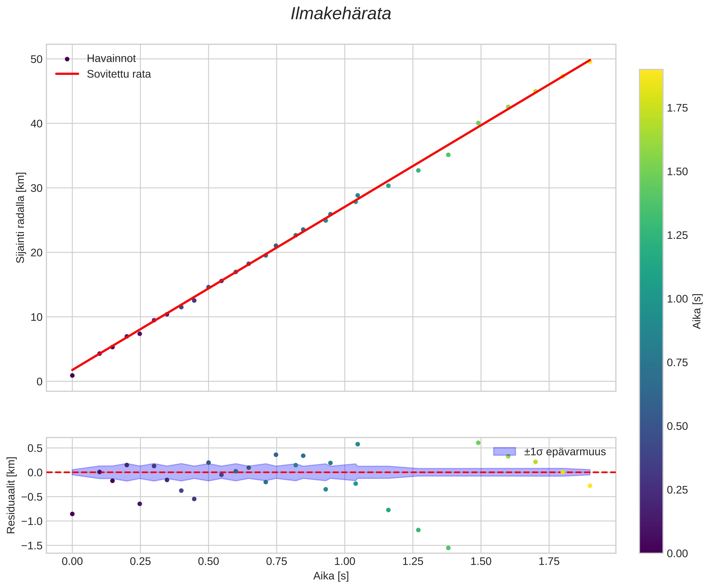The width and height of the screenshot is (709, 588).
Task: Click the purple bottom of the colorbar
Action: 651,549
